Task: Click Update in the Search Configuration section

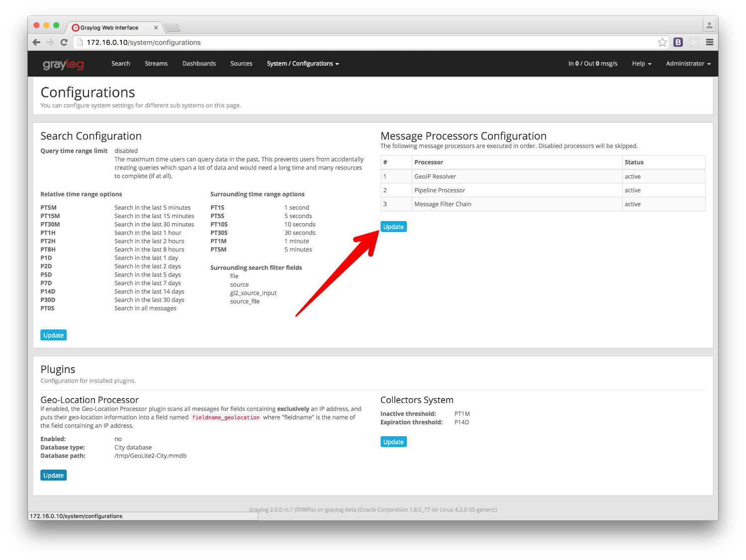Action: tap(53, 335)
